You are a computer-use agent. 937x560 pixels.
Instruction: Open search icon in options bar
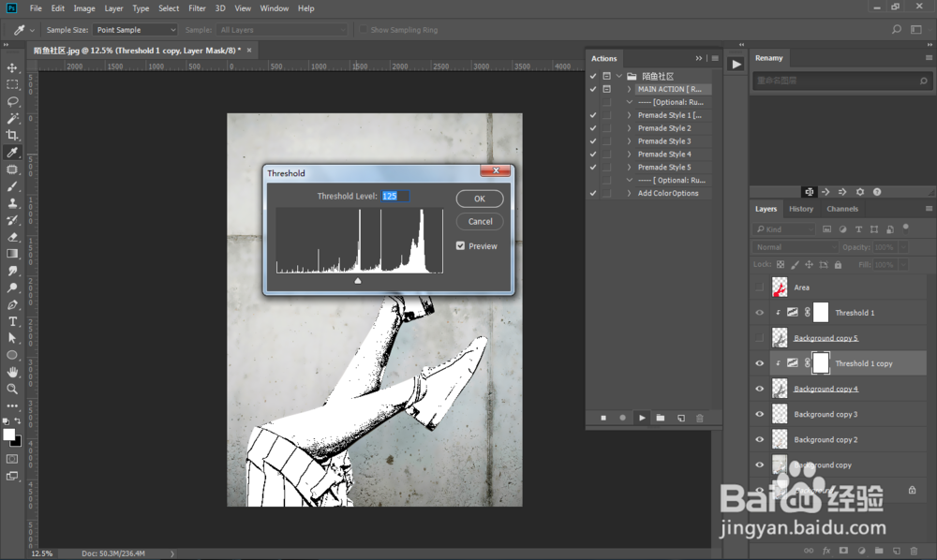click(897, 29)
